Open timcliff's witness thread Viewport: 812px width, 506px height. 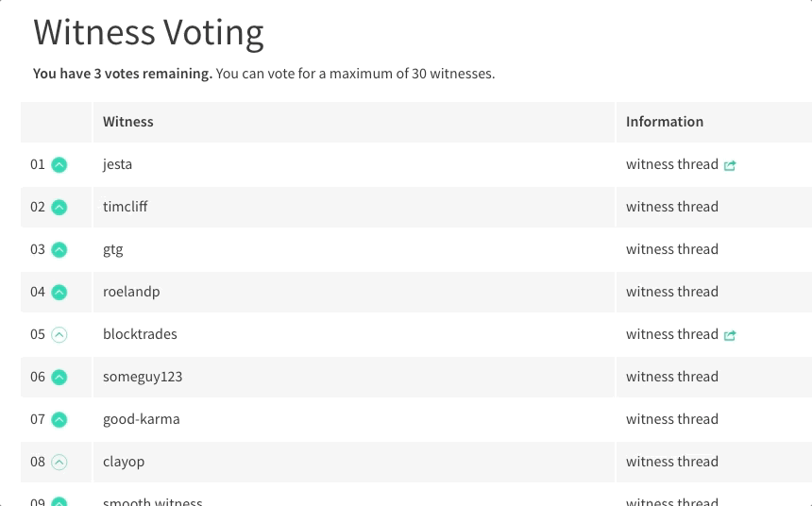(x=671, y=207)
